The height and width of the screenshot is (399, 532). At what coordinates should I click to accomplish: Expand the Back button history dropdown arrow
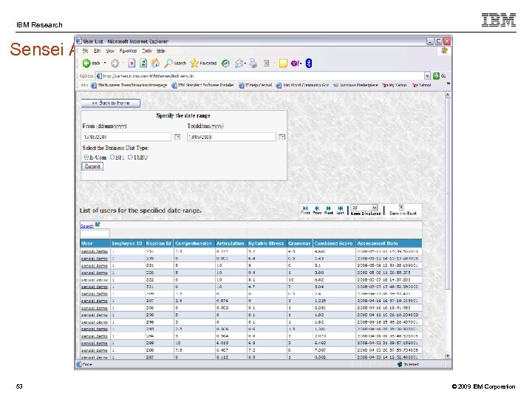[x=105, y=63]
